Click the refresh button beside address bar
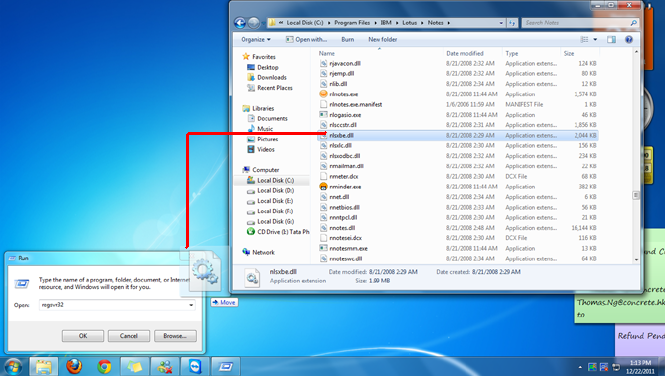Viewport: 665px width, 376px height. [512, 23]
